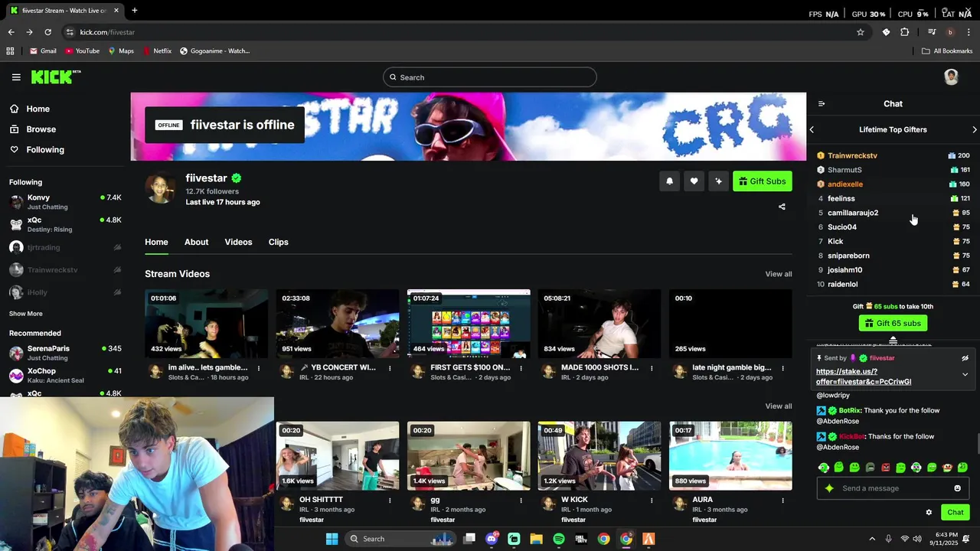Screen dimensions: 980x551
Task: Click the Gift Subs button
Action: 762,181
